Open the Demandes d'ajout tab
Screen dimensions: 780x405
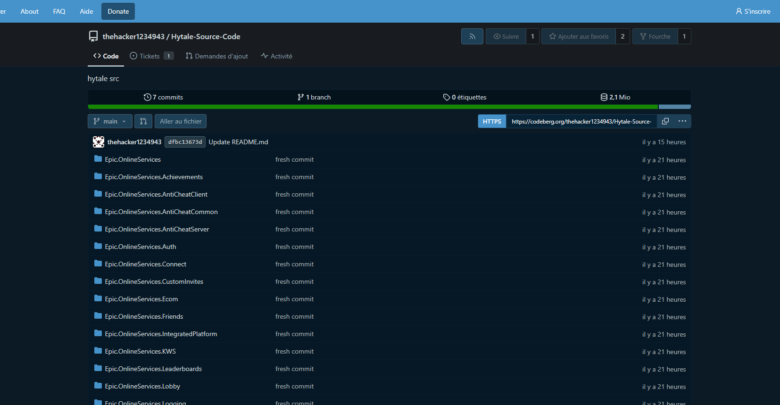(x=216, y=56)
